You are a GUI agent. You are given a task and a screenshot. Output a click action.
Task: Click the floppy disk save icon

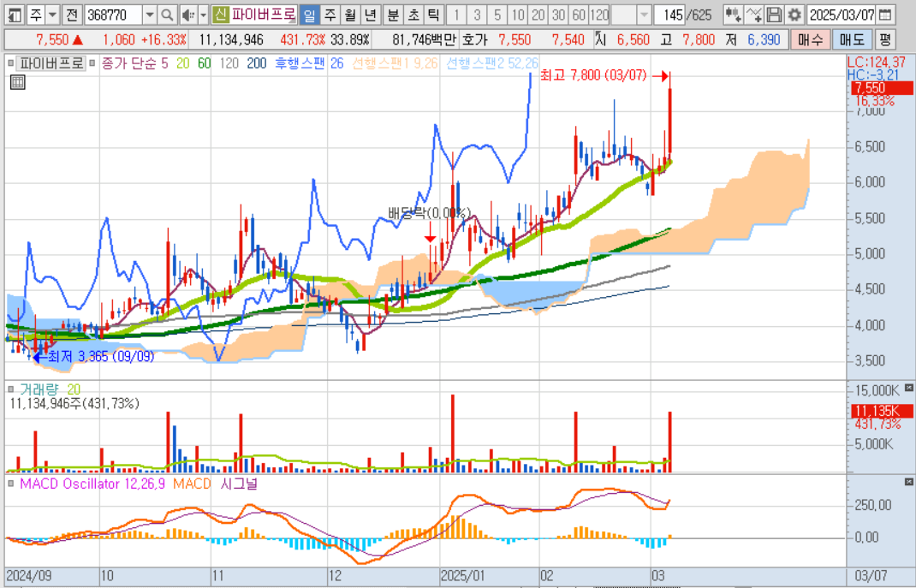coord(774,15)
